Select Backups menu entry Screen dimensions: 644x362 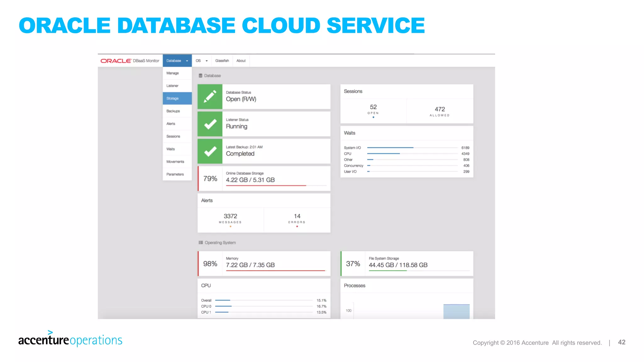pyautogui.click(x=177, y=111)
